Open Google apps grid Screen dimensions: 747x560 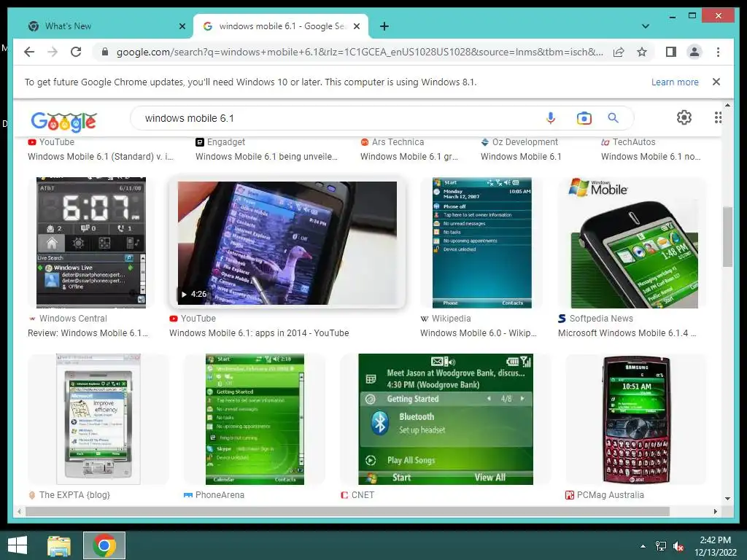(718, 117)
